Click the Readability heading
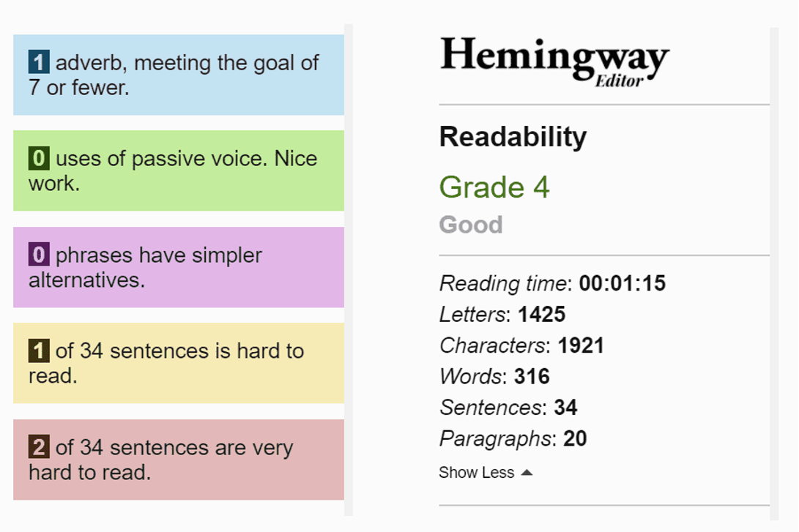The image size is (799, 532). pyautogui.click(x=512, y=136)
